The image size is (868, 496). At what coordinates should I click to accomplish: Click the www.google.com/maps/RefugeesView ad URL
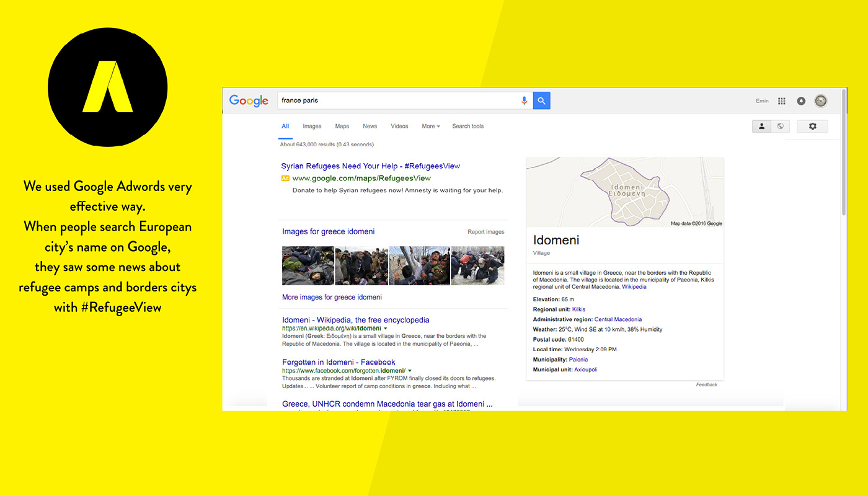coord(361,178)
